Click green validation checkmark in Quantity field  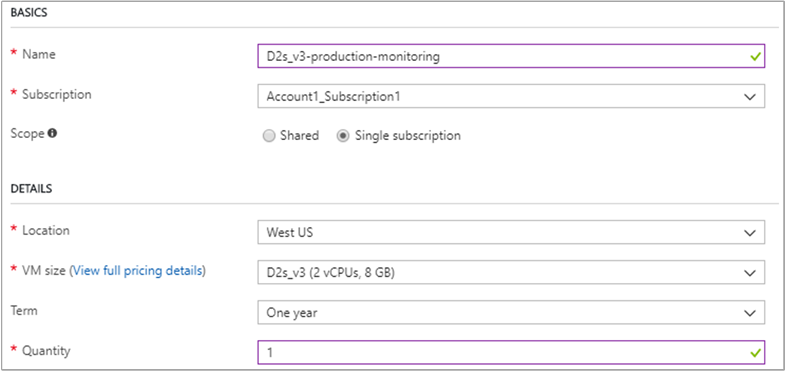[x=755, y=353]
